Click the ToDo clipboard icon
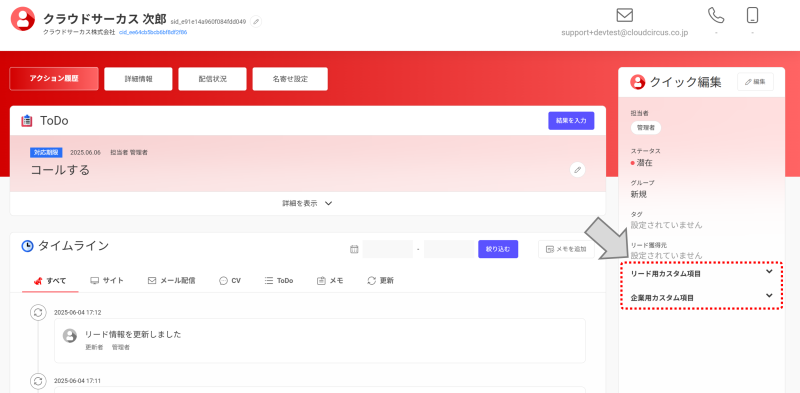Viewport: 800px width, 393px height. (x=27, y=121)
